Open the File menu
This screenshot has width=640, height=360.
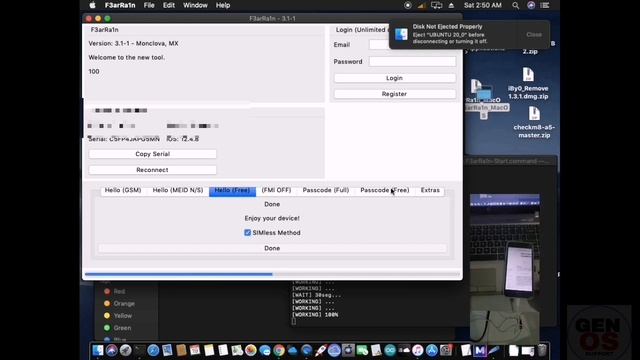149,5
